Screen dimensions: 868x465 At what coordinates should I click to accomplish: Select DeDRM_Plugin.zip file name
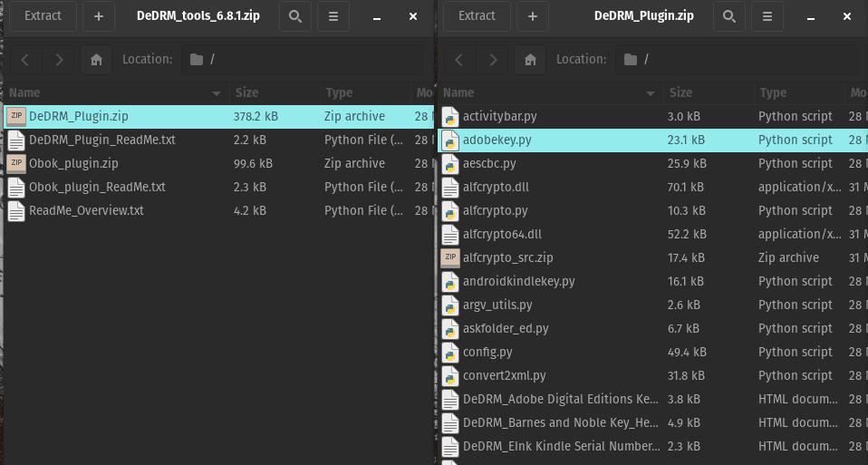tap(79, 116)
